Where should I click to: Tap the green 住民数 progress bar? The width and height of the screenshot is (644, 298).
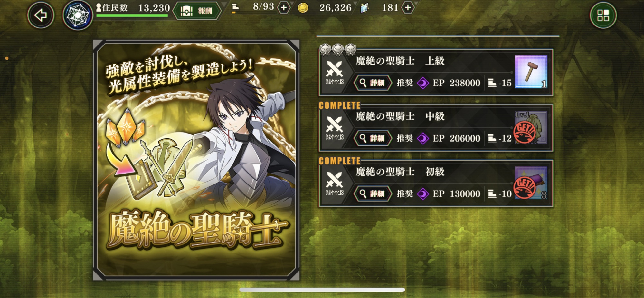point(132,15)
